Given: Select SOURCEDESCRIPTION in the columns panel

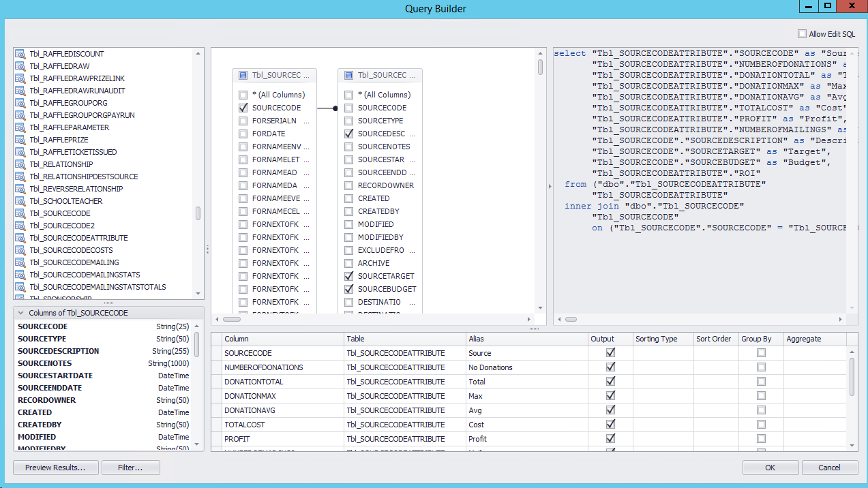Looking at the screenshot, I should (x=59, y=351).
